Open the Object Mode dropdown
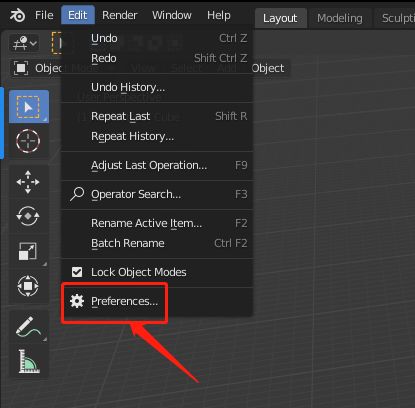Image resolution: width=415 pixels, height=408 pixels. tap(37, 68)
